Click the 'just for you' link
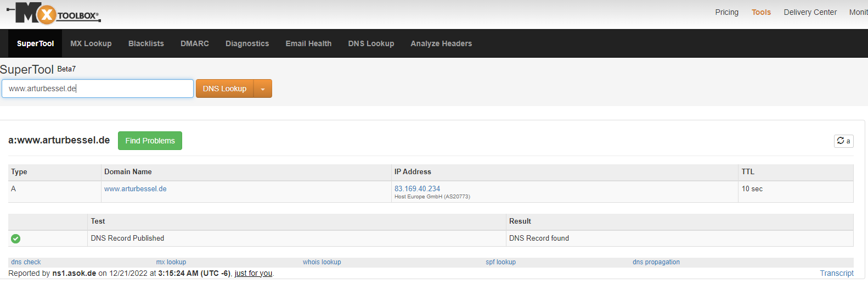868x283 pixels. coord(253,273)
